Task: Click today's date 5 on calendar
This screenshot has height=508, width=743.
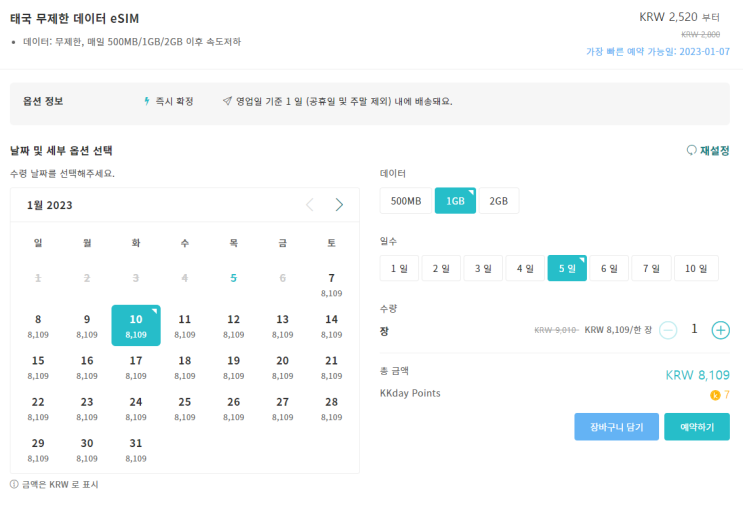Action: click(x=234, y=278)
